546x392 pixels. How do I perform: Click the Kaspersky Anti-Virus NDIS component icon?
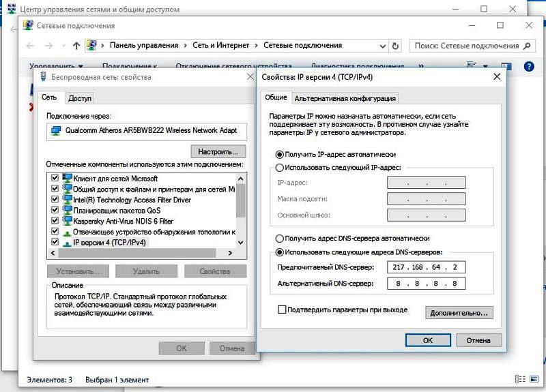67,221
